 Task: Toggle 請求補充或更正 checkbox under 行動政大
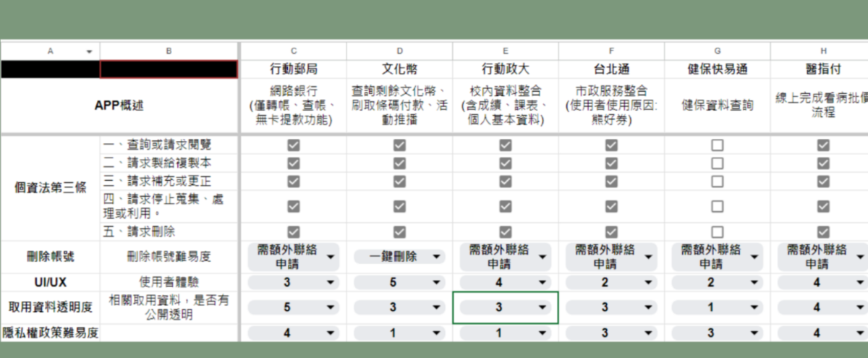[506, 181]
